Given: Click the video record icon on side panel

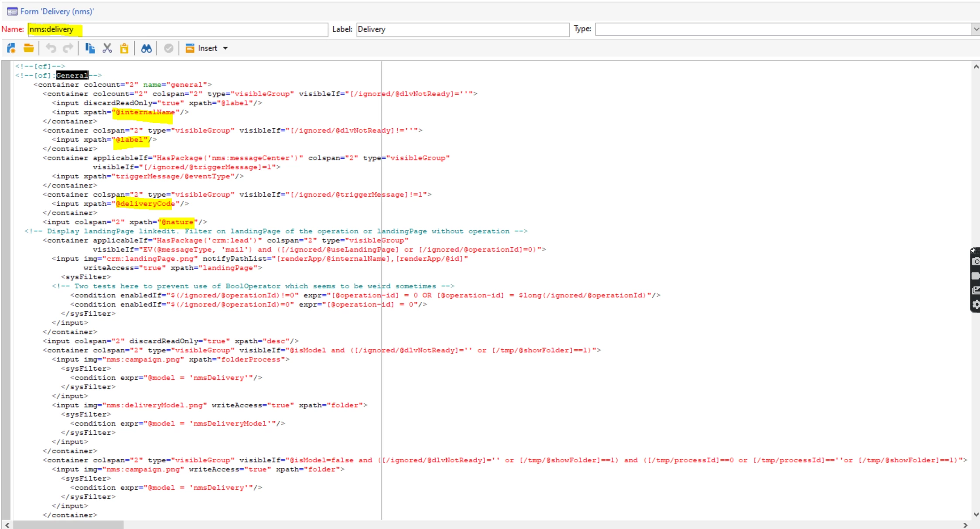Looking at the screenshot, I should (x=976, y=276).
